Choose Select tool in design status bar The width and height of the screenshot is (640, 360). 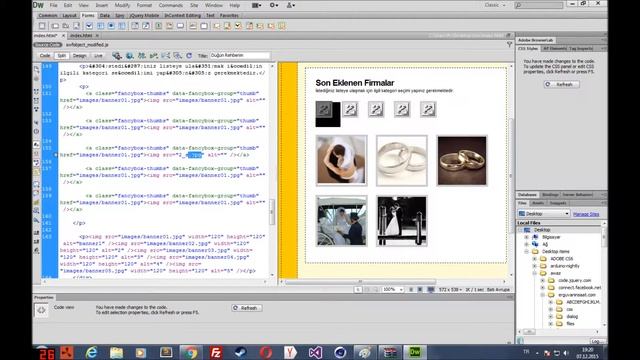358,289
